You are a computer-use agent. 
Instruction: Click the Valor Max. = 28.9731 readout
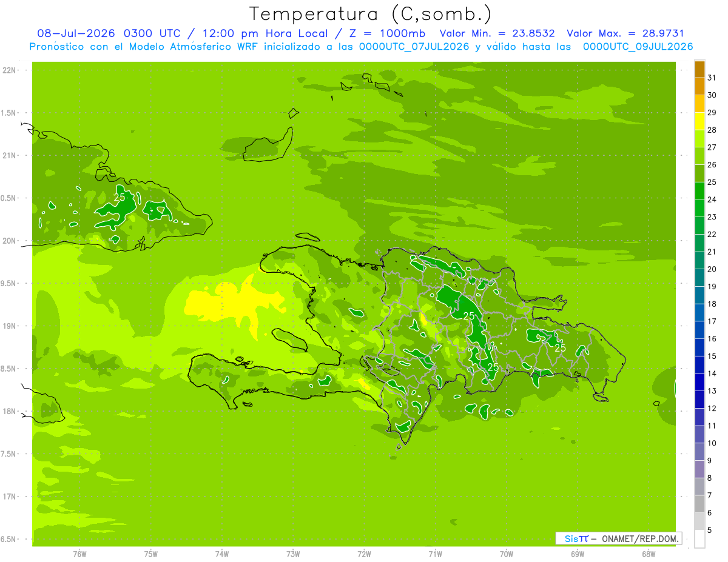[x=625, y=33]
